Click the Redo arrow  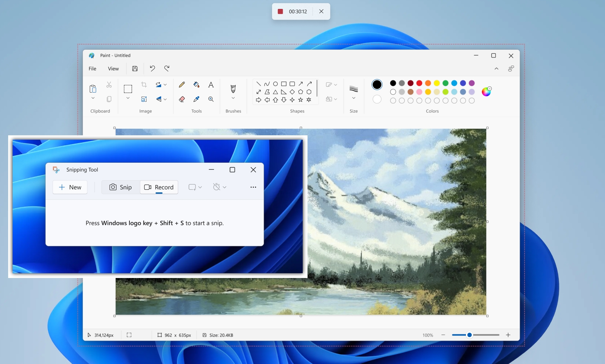point(167,69)
